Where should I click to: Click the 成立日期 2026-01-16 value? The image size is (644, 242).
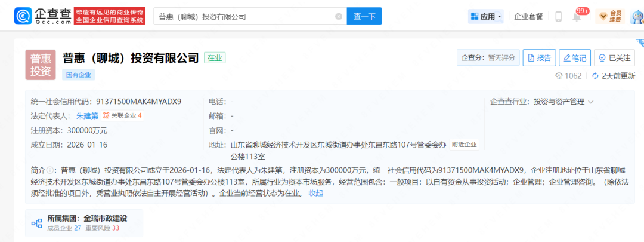point(86,145)
